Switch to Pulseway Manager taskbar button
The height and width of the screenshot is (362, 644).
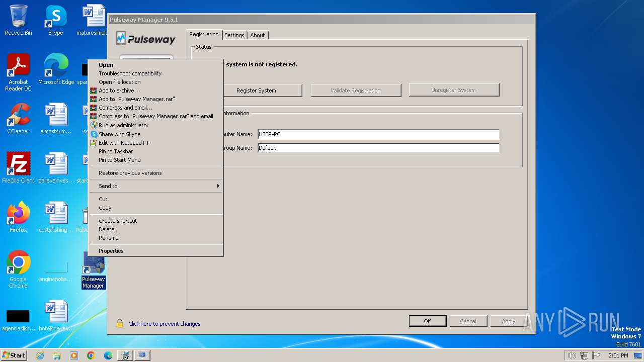tap(125, 355)
